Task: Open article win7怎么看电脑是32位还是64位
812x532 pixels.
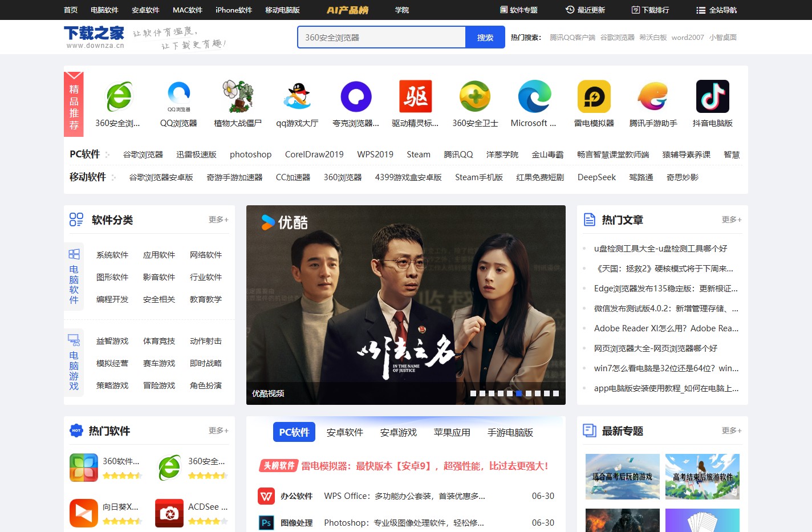Action: pos(666,368)
